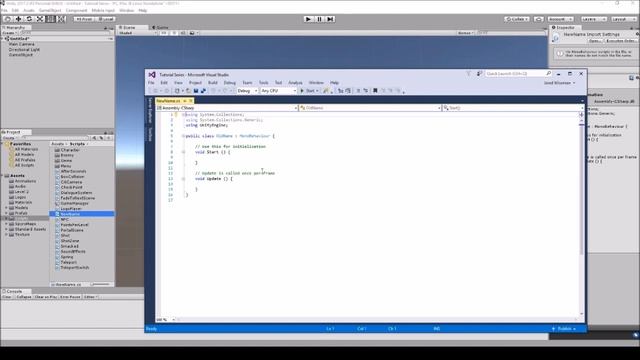The height and width of the screenshot is (360, 640).
Task: Open Unity Component menu
Action: coord(76,10)
